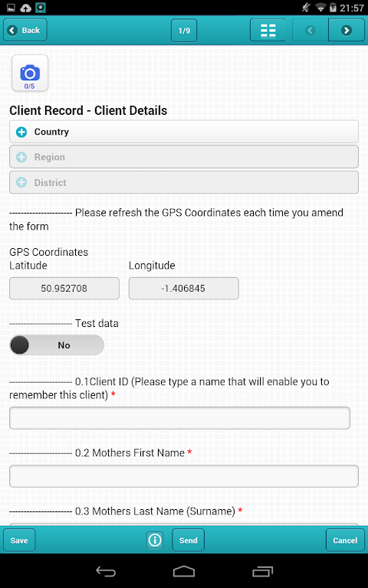Tap the 1/9 page indicator
Image resolution: width=368 pixels, height=588 pixels.
tap(184, 31)
